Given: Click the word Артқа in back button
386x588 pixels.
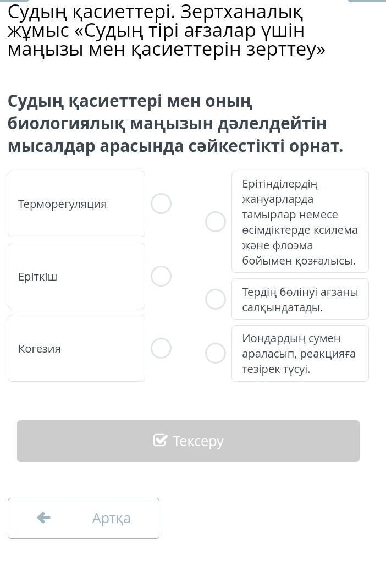Looking at the screenshot, I should [112, 518].
